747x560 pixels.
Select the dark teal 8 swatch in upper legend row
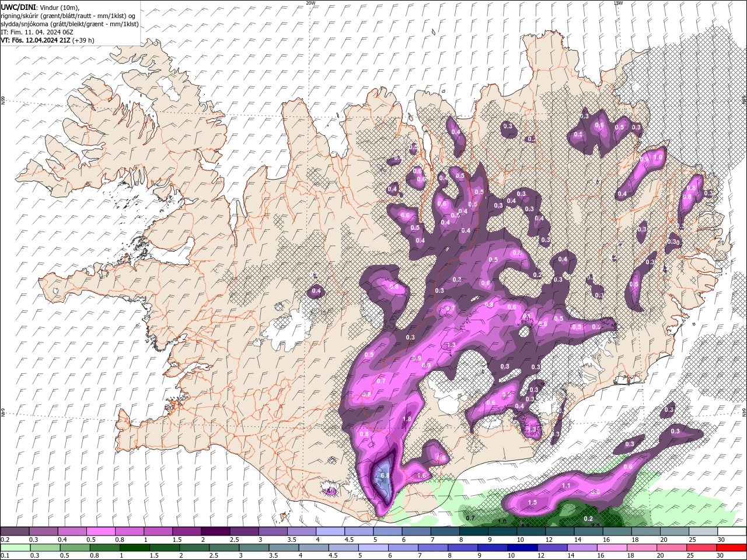(x=473, y=531)
